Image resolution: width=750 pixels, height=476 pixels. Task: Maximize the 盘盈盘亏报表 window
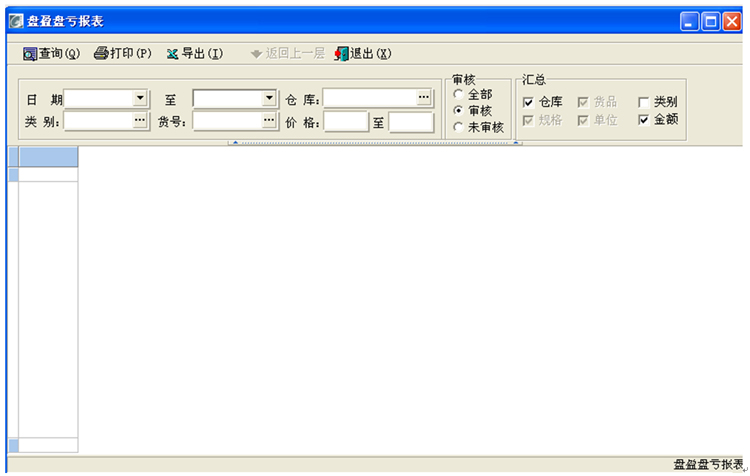click(711, 22)
